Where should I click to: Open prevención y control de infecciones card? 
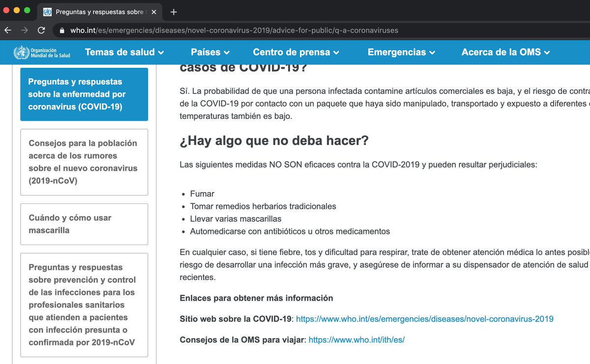84,305
